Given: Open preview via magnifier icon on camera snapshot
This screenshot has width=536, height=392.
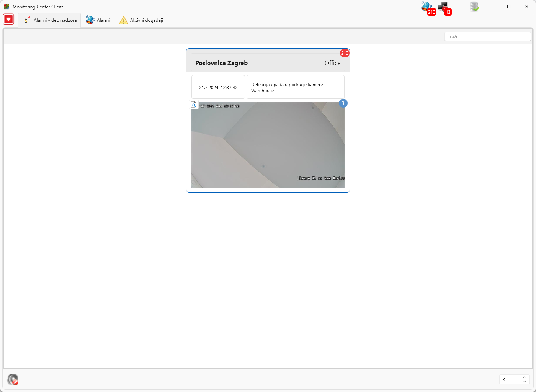Looking at the screenshot, I should coord(193,104).
